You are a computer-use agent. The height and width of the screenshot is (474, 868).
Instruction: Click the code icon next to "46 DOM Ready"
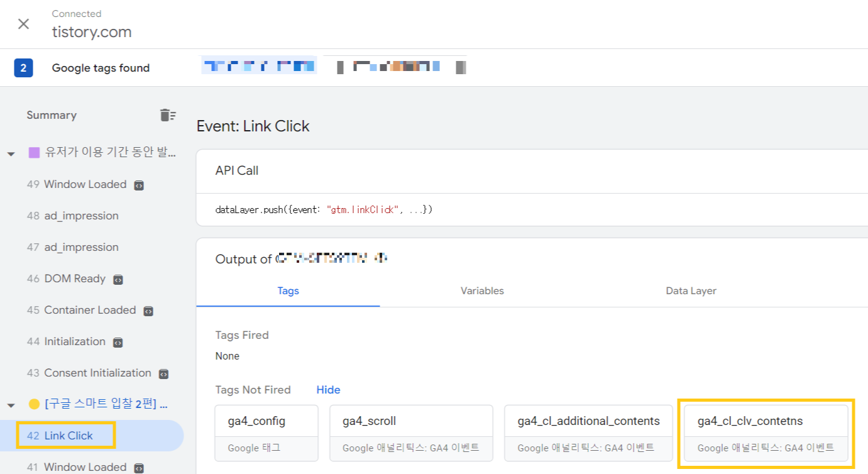click(118, 278)
